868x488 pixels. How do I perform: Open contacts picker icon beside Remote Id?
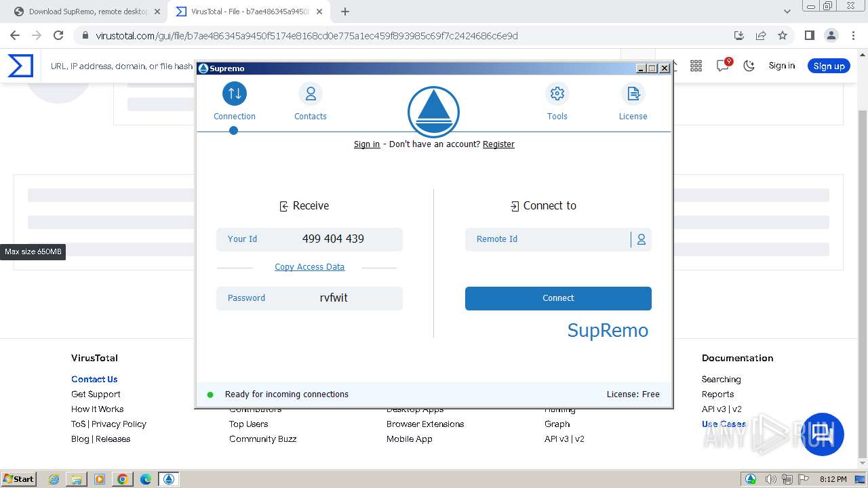click(x=641, y=239)
